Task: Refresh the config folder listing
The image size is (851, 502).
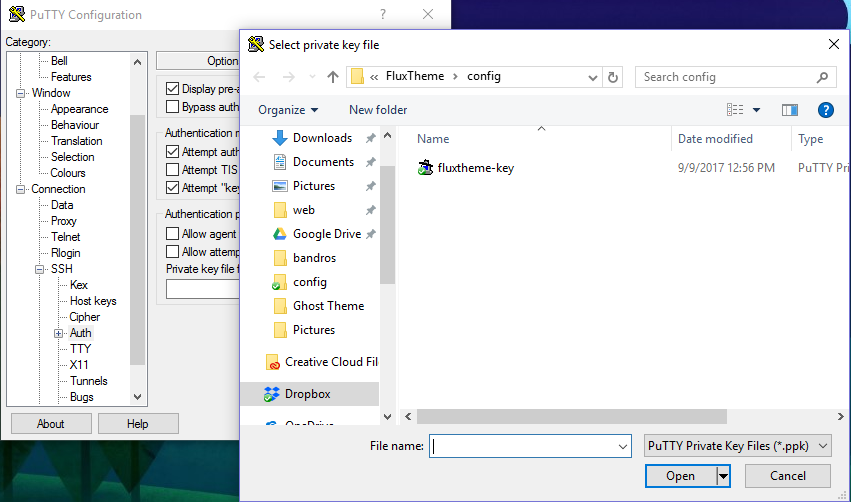Action: tap(614, 77)
